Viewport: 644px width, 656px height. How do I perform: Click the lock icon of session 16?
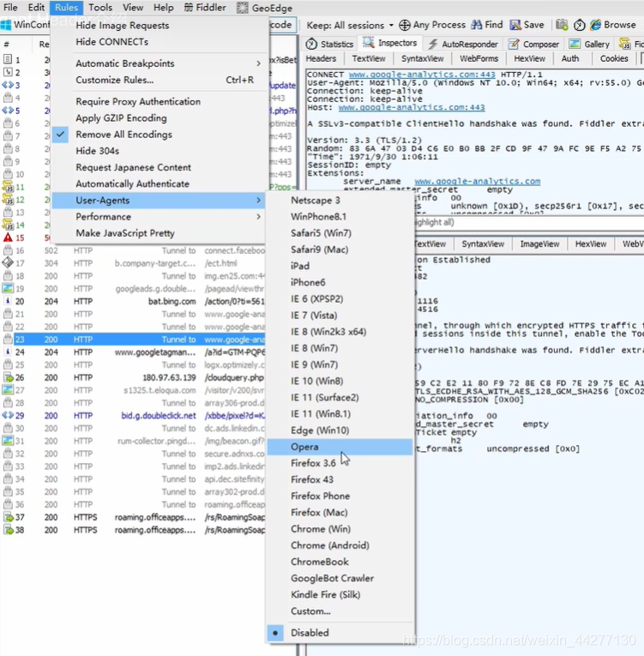[8, 250]
